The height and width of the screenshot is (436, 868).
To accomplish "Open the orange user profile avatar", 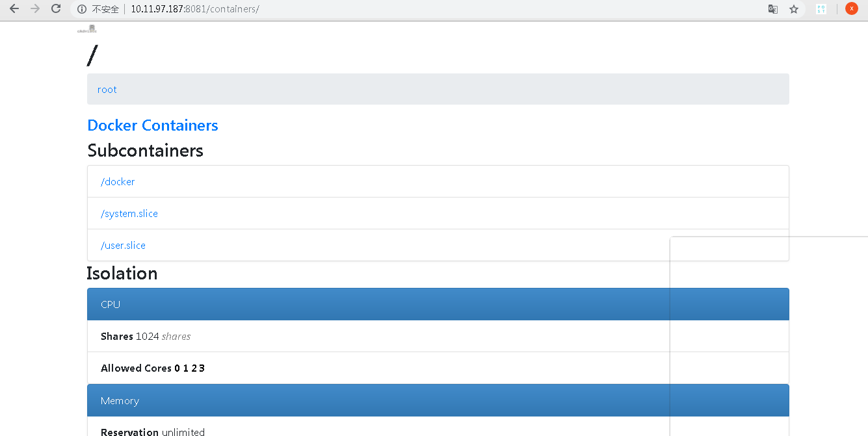I will coord(851,8).
